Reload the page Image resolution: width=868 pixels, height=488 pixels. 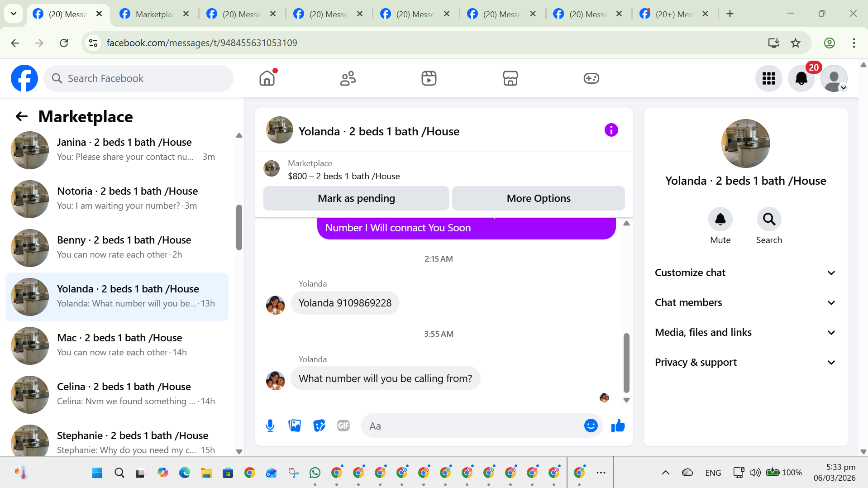click(64, 43)
